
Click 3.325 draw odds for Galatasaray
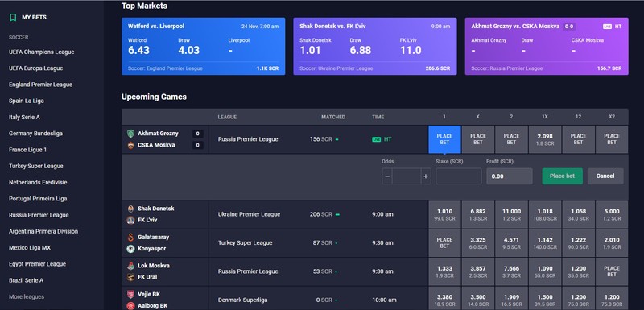click(477, 243)
